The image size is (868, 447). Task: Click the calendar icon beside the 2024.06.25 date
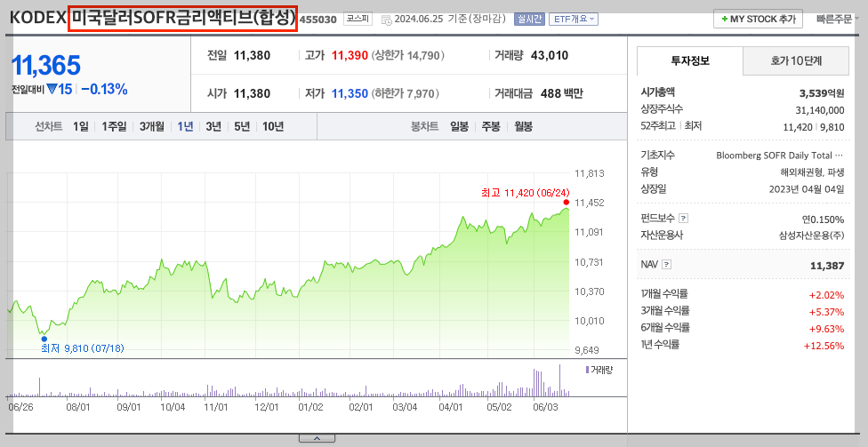click(x=386, y=20)
